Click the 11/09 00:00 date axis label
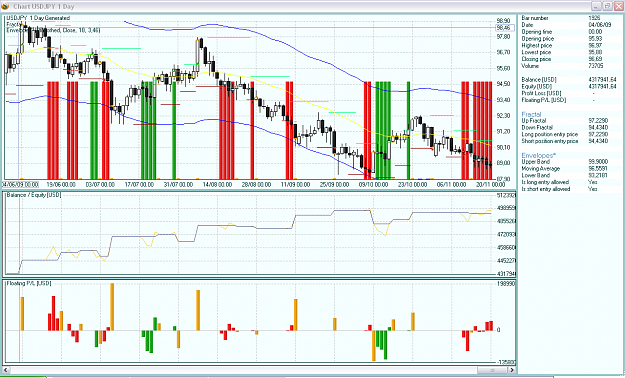This screenshot has width=625, height=378. [x=295, y=185]
